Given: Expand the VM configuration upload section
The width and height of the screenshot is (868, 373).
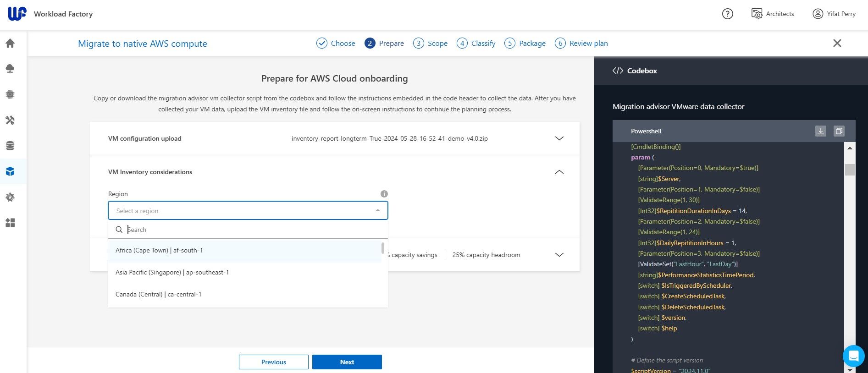Looking at the screenshot, I should [x=559, y=138].
